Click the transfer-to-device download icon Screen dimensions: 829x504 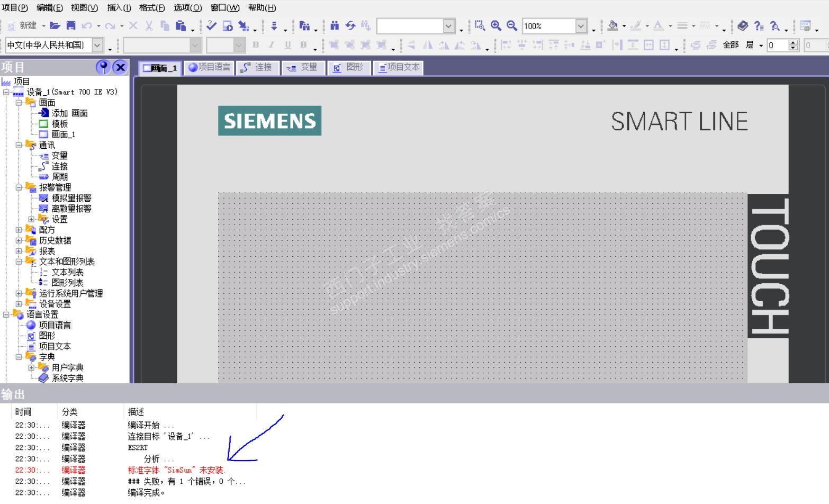[x=274, y=25]
